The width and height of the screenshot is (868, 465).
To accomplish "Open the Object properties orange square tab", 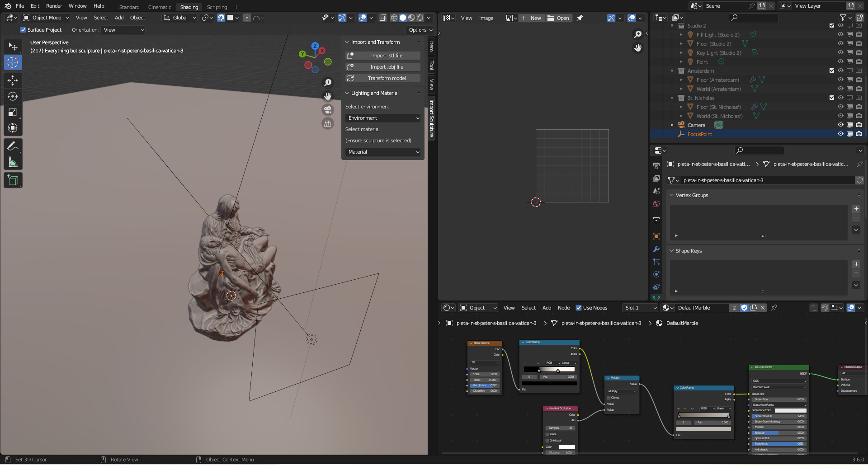I will pos(656,236).
